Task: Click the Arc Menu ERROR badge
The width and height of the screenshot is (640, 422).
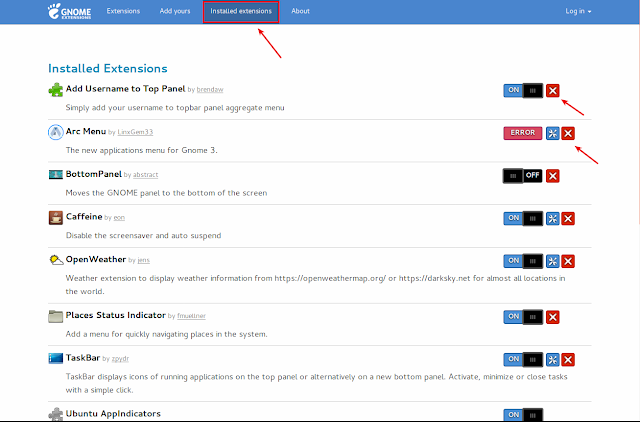Action: point(523,133)
